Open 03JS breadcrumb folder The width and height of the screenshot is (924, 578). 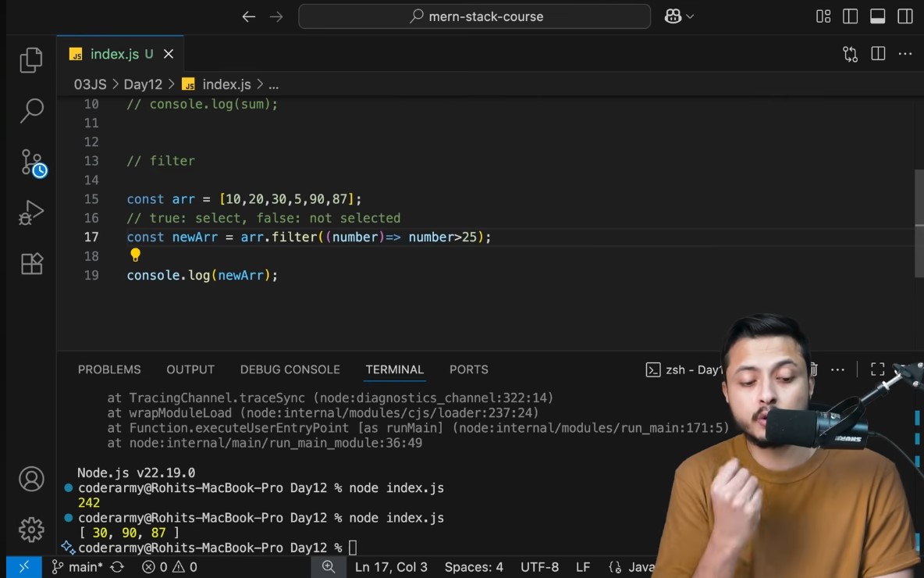coord(91,84)
